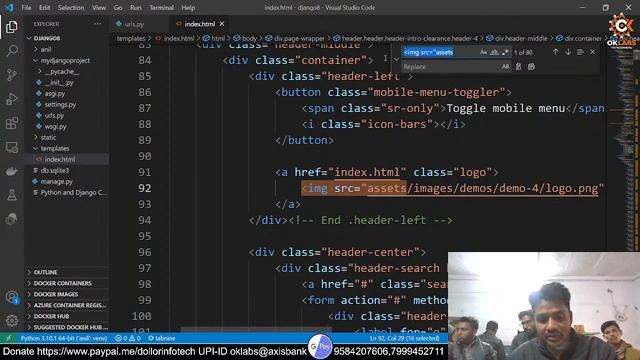The image size is (640, 360).
Task: Close the Find widget
Action: (593, 52)
